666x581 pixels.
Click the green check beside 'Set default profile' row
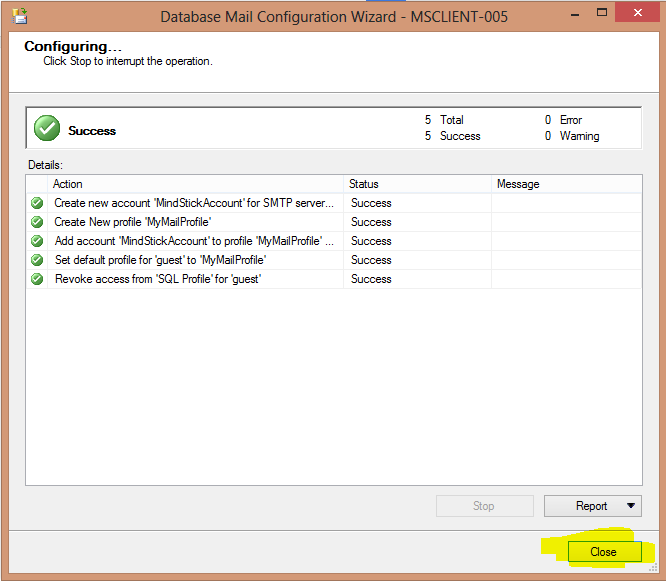coord(37,260)
